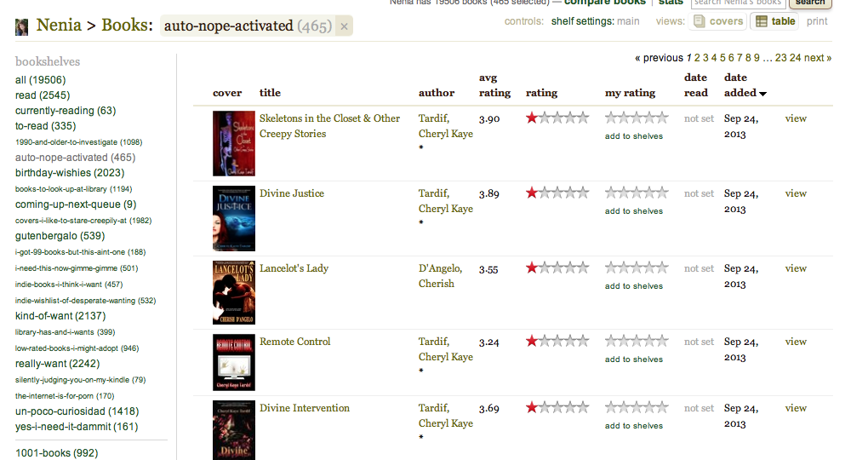
Task: Open main shelf settings
Action: (628, 21)
